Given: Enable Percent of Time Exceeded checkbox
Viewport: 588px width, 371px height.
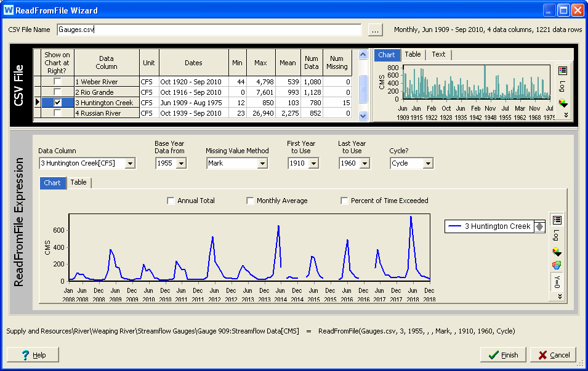Looking at the screenshot, I should pos(344,201).
